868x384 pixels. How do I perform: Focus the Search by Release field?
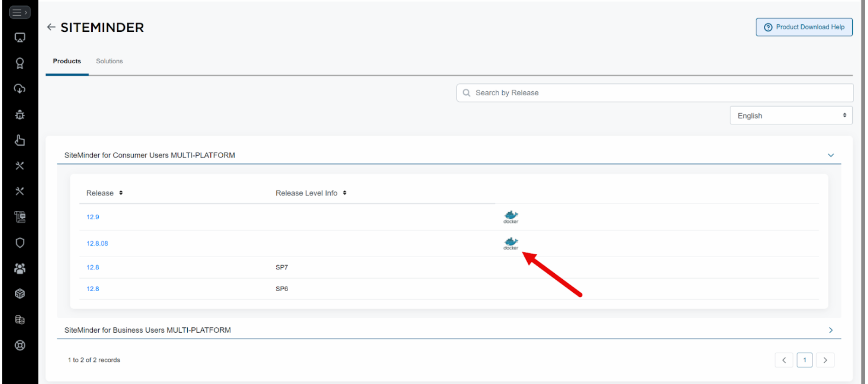[654, 93]
